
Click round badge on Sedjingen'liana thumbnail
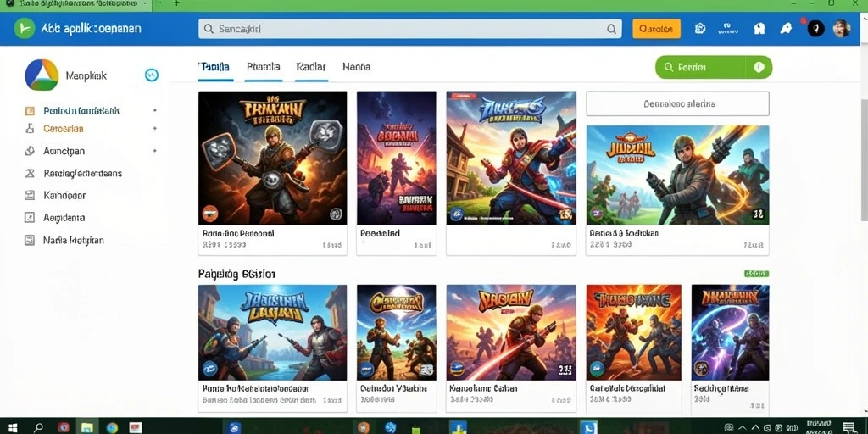point(703,369)
